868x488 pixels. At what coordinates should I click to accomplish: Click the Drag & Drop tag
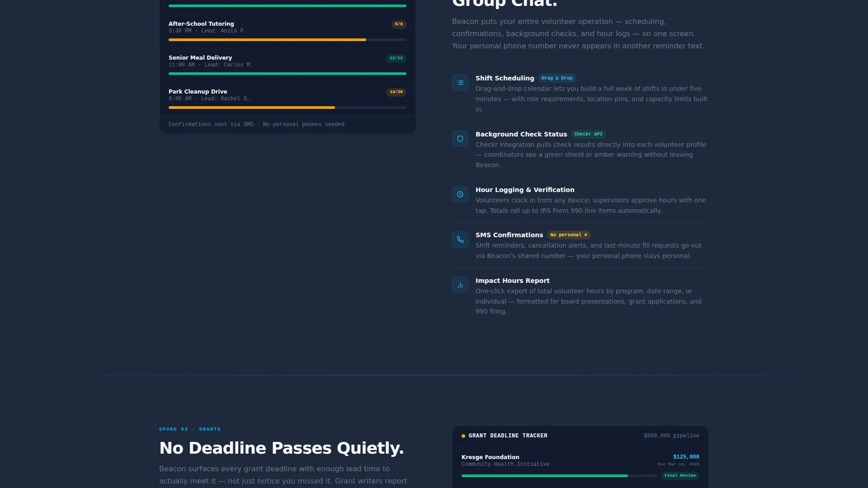click(x=557, y=78)
